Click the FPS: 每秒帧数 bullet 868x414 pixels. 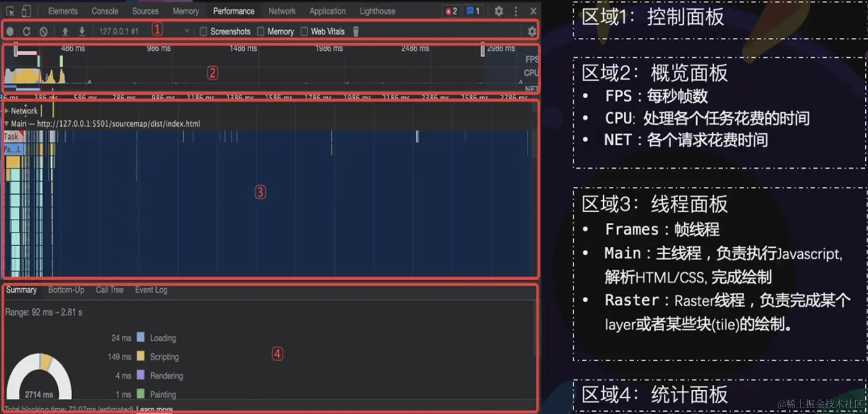point(656,96)
